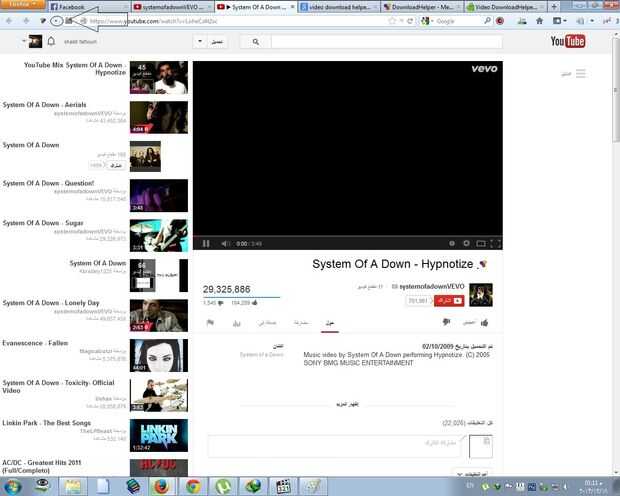This screenshot has width=620, height=496.
Task: Open the downloads toolbar icon
Action: click(522, 21)
